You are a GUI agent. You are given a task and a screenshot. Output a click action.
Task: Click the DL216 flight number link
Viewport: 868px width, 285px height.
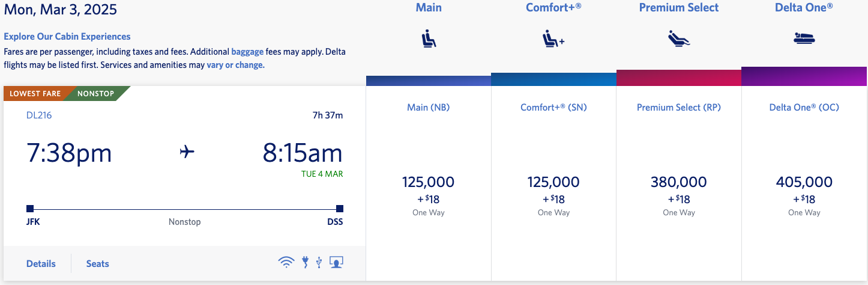point(39,115)
